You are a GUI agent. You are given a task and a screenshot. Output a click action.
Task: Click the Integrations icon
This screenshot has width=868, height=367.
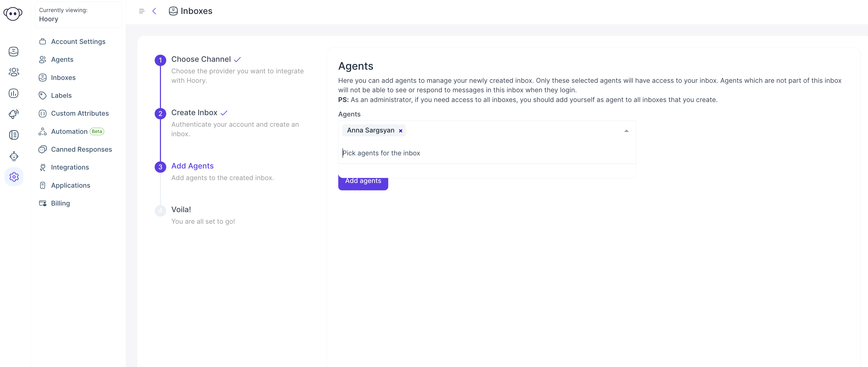point(43,167)
